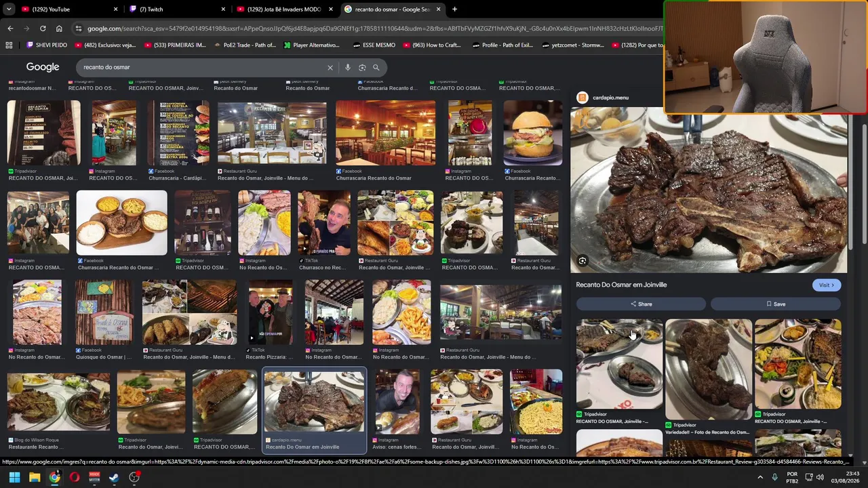The width and height of the screenshot is (868, 488).
Task: Open the Windows Start menu
Action: click(x=14, y=477)
